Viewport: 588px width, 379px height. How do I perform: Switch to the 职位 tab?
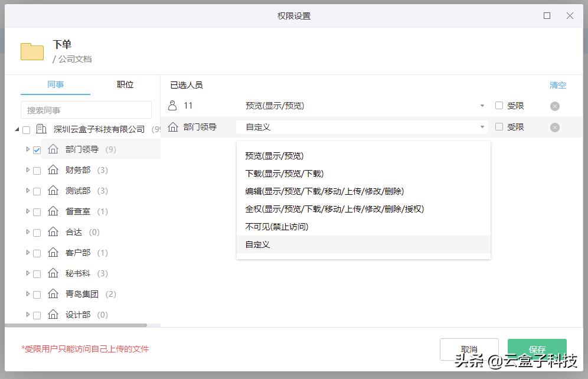pos(125,84)
